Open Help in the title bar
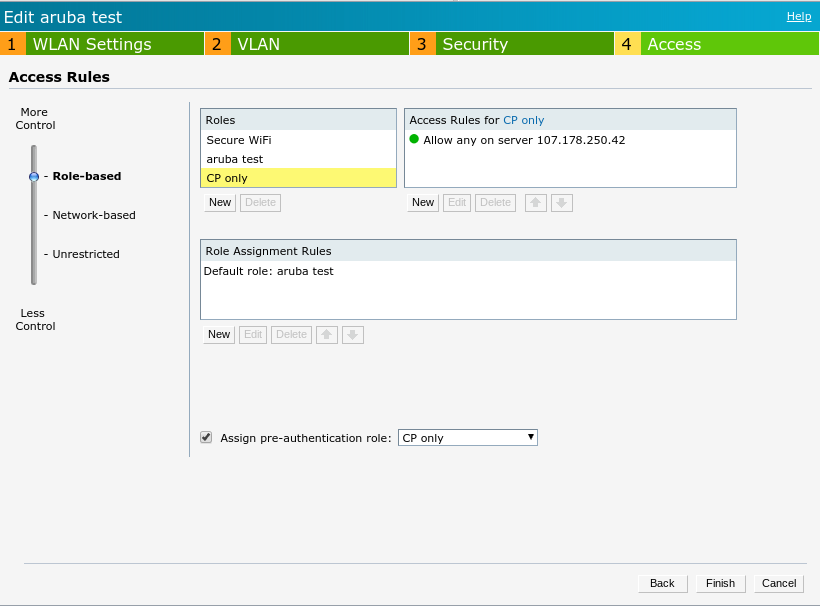The width and height of the screenshot is (820, 606). [x=797, y=16]
